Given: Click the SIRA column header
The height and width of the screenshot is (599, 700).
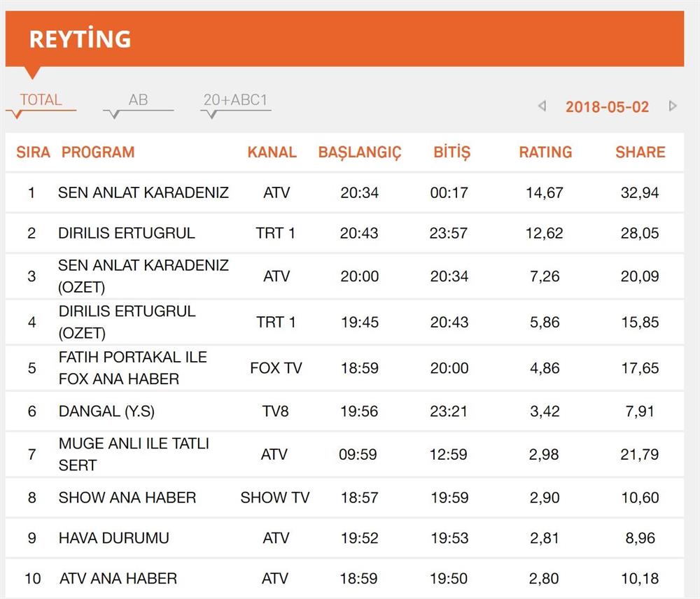Looking at the screenshot, I should click(x=33, y=152).
